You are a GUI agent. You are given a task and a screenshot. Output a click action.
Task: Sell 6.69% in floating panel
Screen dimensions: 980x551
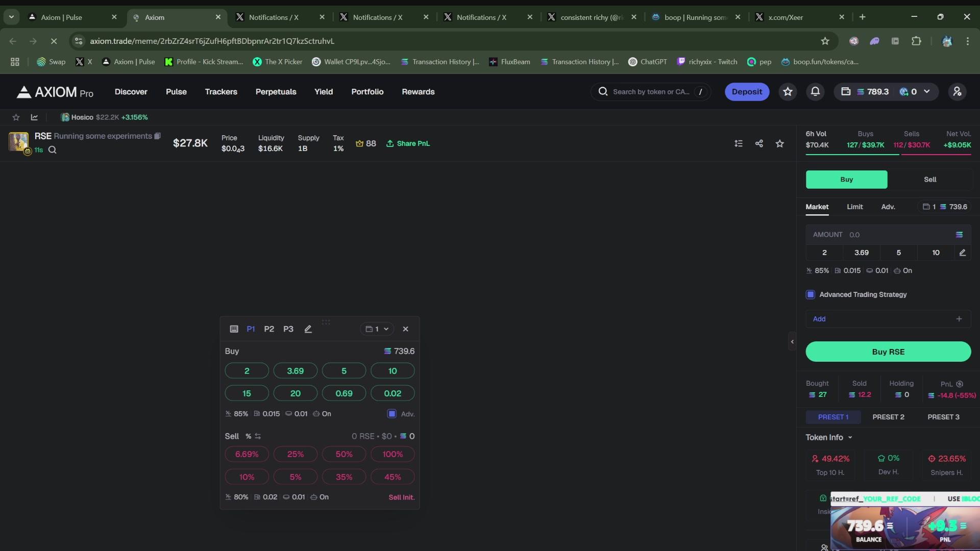pos(247,454)
